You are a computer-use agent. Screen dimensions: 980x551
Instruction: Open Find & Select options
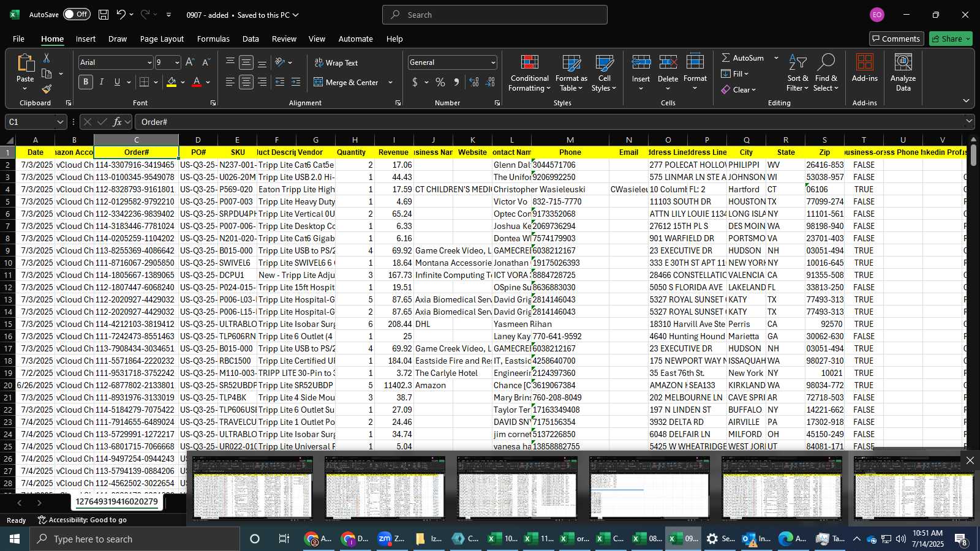click(826, 73)
